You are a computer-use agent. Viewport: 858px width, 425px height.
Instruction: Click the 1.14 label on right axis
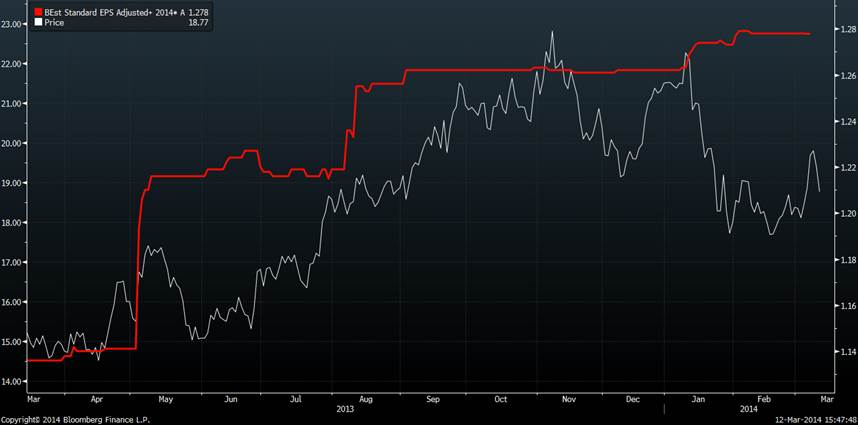[847, 352]
